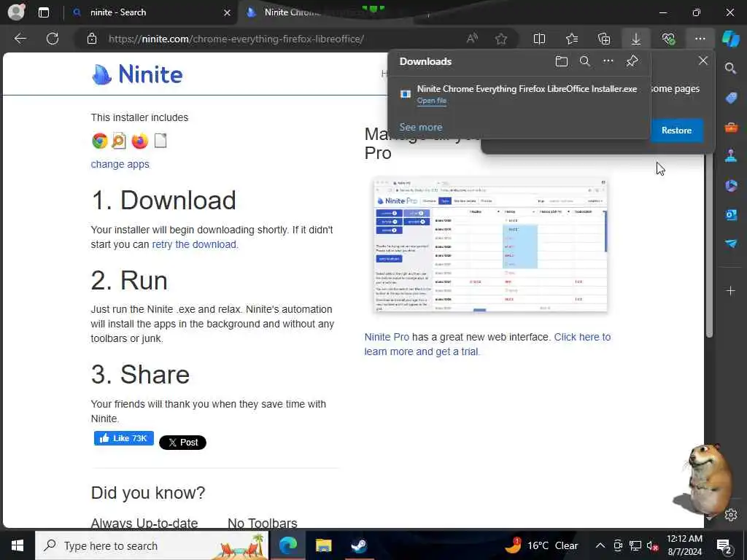Image resolution: width=747 pixels, height=560 pixels.
Task: Open Drop paper plane icon in sidebar
Action: [x=731, y=244]
